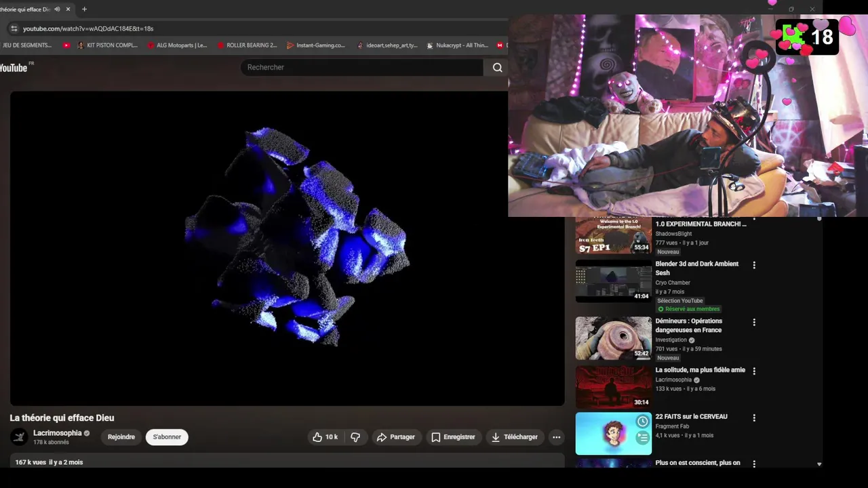
Task: Open ideoart,sehep_art bookmark
Action: [387, 45]
